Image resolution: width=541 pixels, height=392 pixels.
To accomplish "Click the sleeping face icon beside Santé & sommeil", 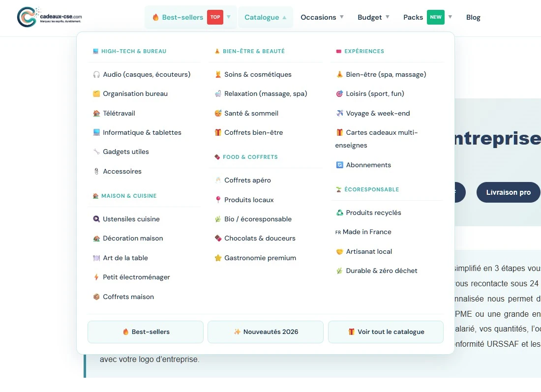I will [x=218, y=113].
